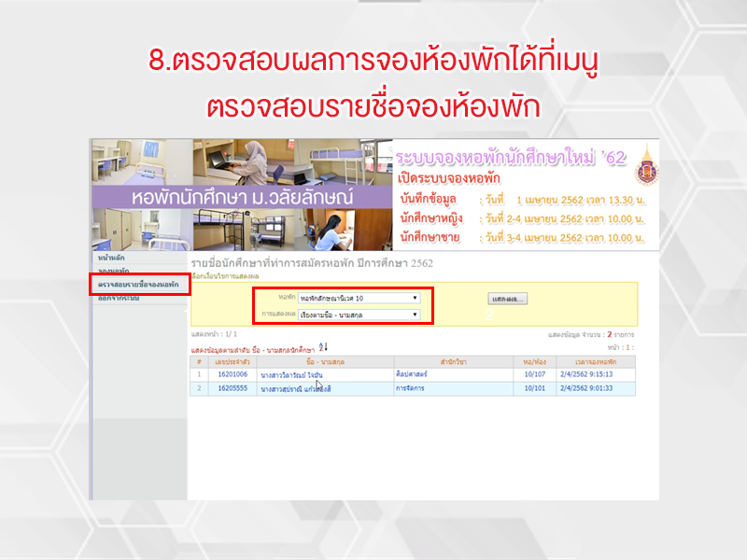Image resolution: width=747 pixels, height=560 pixels.
Task: Click student ID 16201006 link
Action: (x=231, y=374)
